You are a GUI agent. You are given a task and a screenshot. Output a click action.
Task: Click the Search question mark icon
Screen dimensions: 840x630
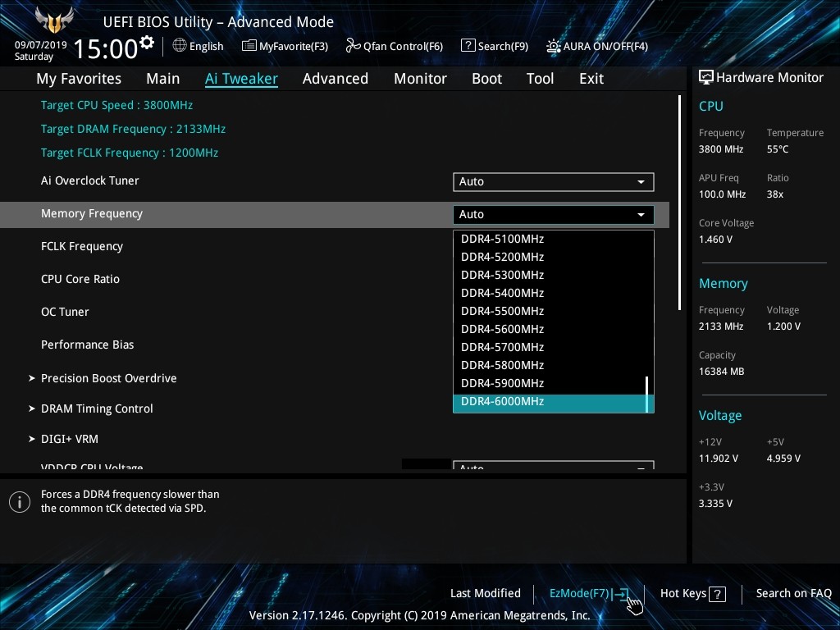468,46
